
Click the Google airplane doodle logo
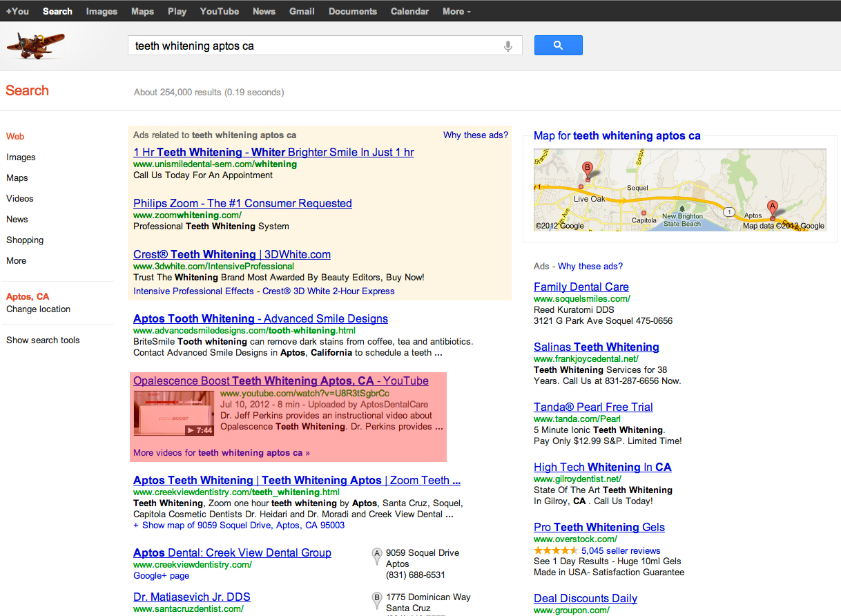(36, 46)
